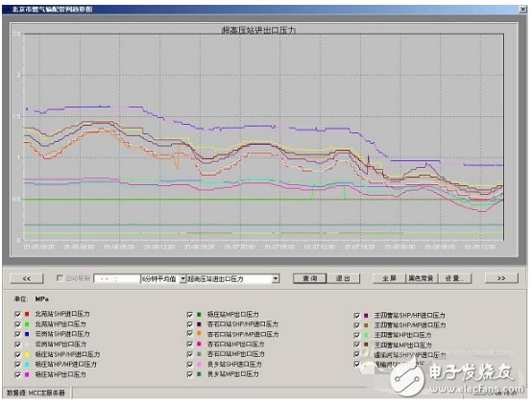
Task: Toggle 云岗站SHP进口压力 series checkbox
Action: pyautogui.click(x=18, y=334)
